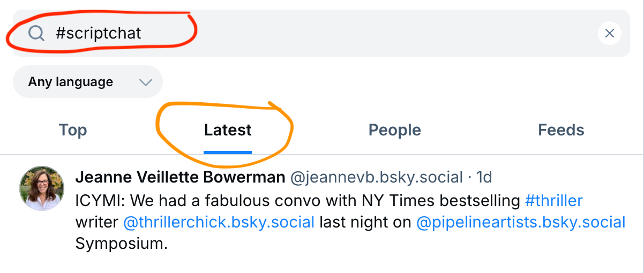This screenshot has height=273, width=644.
Task: Visit the @thrillerchick.bsky.social mention
Action: (x=219, y=222)
